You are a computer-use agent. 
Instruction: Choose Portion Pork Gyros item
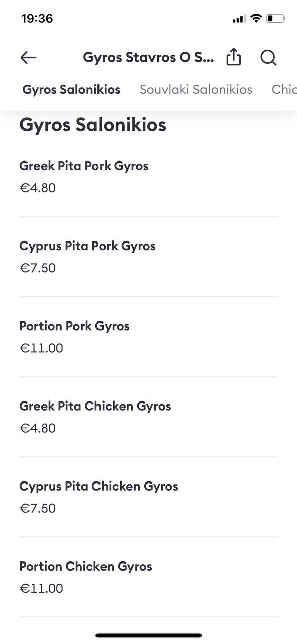tap(148, 337)
